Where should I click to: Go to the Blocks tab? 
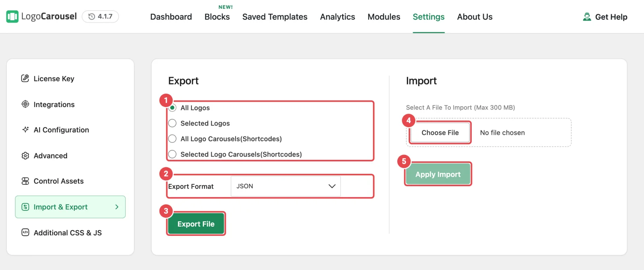(x=217, y=17)
